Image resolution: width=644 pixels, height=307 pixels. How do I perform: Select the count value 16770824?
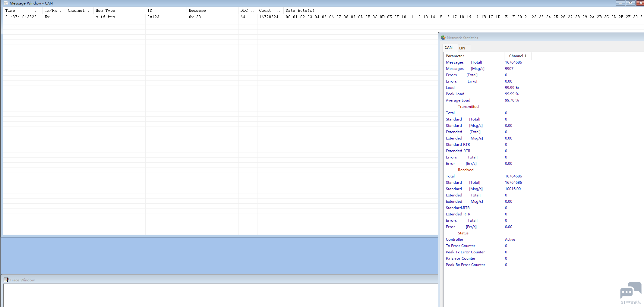269,17
